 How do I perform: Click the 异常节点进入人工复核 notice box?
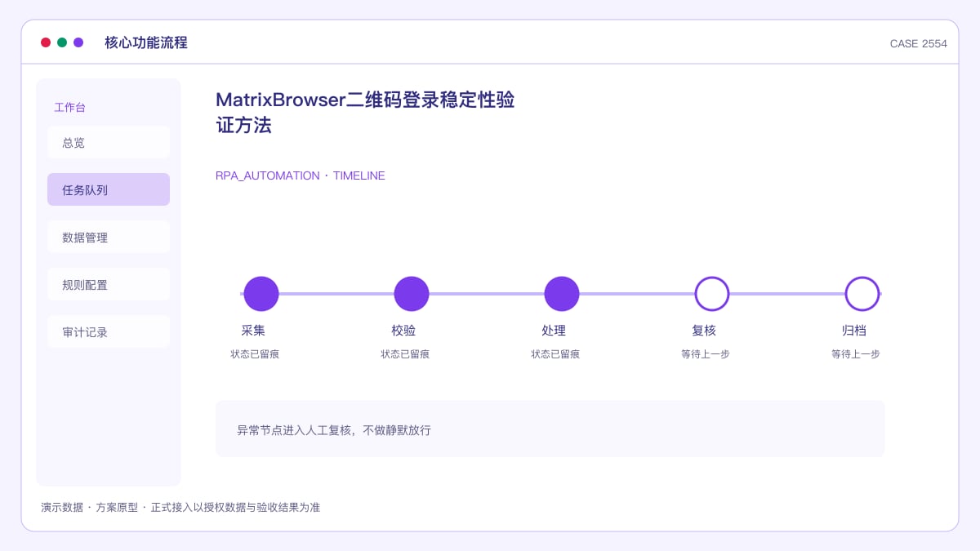pyautogui.click(x=550, y=429)
